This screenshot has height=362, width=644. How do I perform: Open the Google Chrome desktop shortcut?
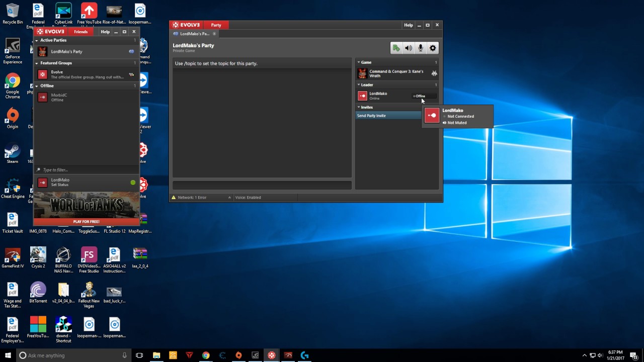click(13, 86)
